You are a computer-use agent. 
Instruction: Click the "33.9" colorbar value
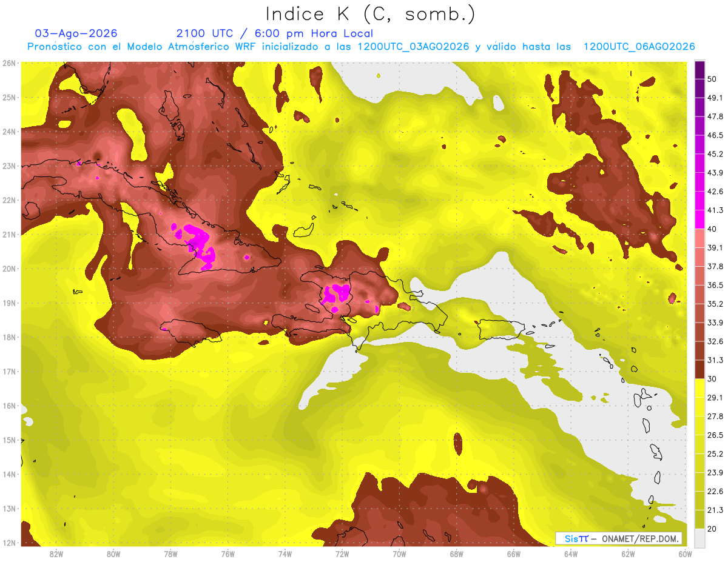pos(715,323)
